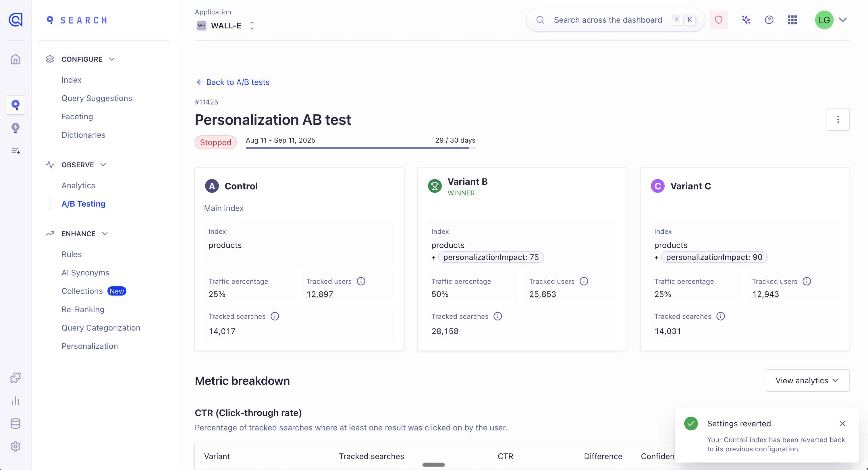868x470 pixels.
Task: Click the database icon near the sidebar bottom
Action: pos(16,423)
